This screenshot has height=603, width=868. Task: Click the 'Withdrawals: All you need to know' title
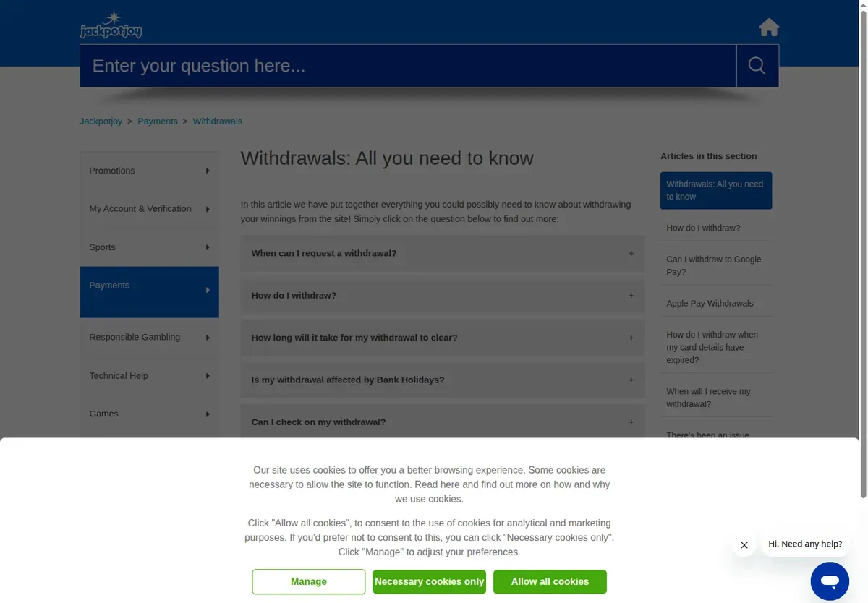click(x=387, y=158)
